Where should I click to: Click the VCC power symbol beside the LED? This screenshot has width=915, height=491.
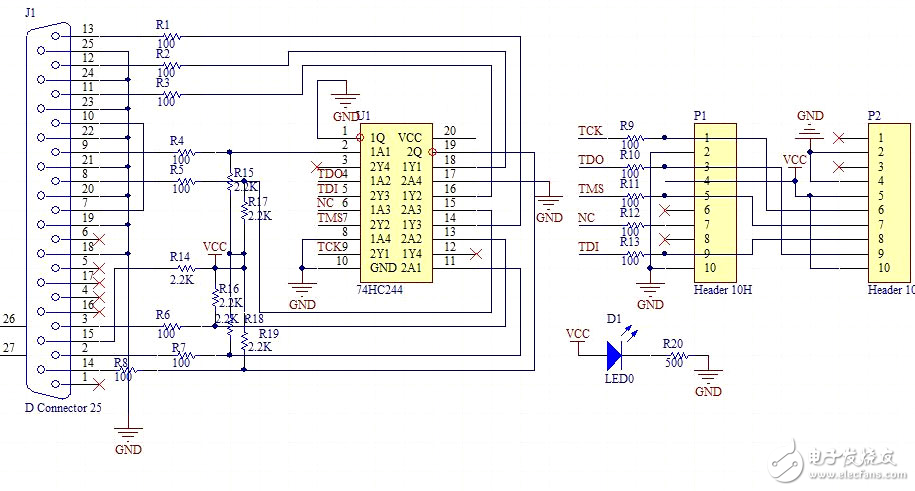(578, 338)
